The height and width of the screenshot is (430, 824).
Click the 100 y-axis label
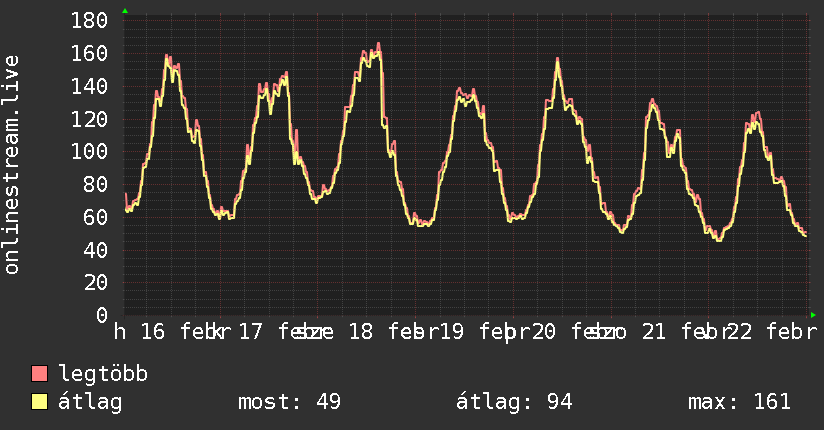pos(89,151)
